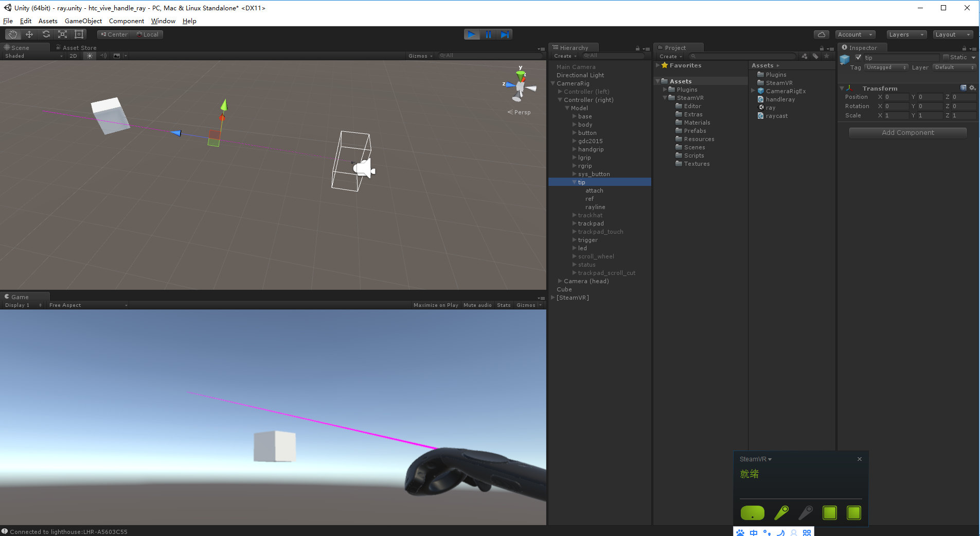Collapse the CameraRig hierarchy item
980x536 pixels.
coord(553,83)
